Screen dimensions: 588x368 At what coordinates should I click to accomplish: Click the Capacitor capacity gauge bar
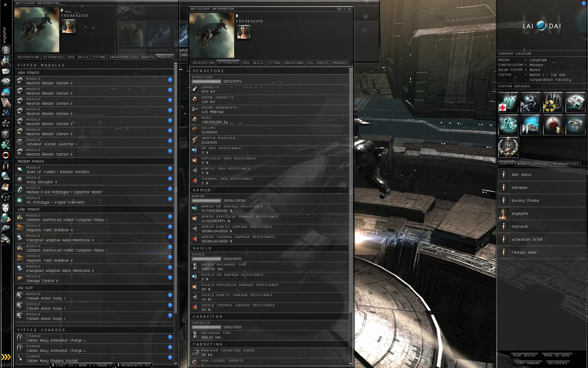tap(206, 327)
